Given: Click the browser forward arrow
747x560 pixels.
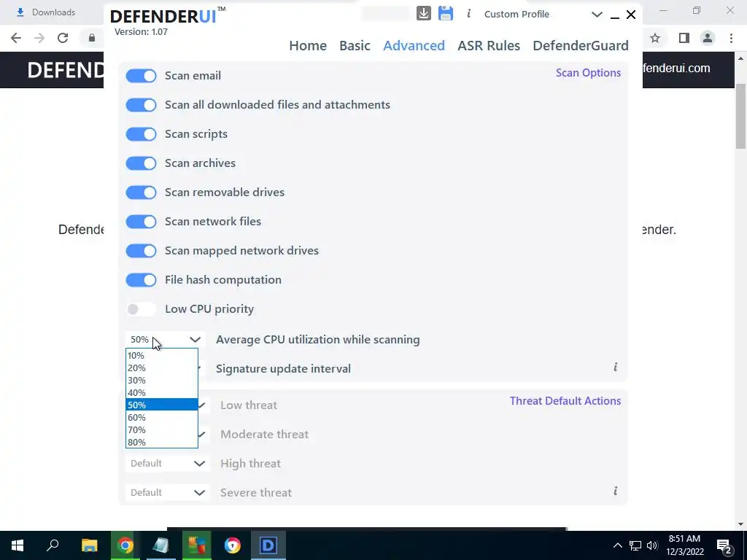Looking at the screenshot, I should [39, 38].
